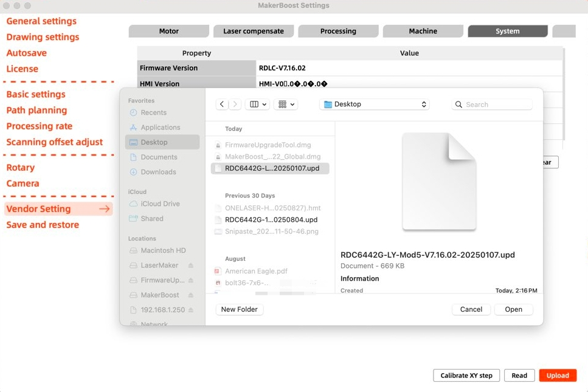Create a New Folder
The height and width of the screenshot is (392, 588).
pos(239,309)
